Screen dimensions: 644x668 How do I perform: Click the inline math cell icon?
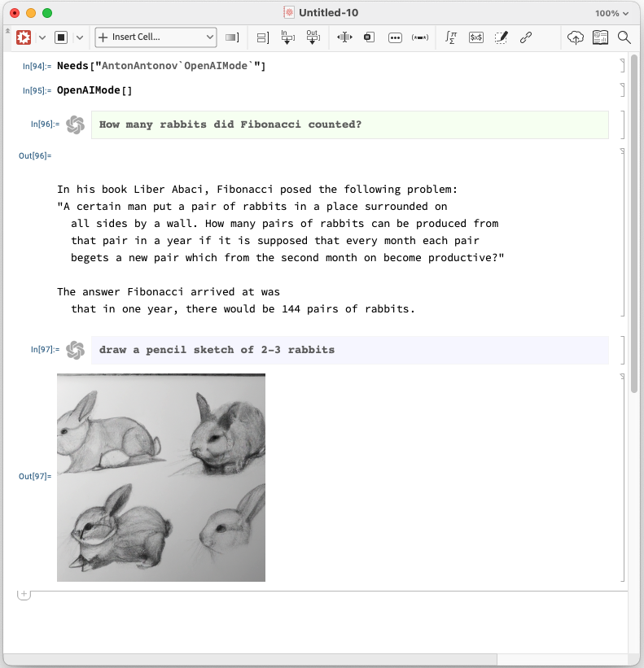[476, 37]
